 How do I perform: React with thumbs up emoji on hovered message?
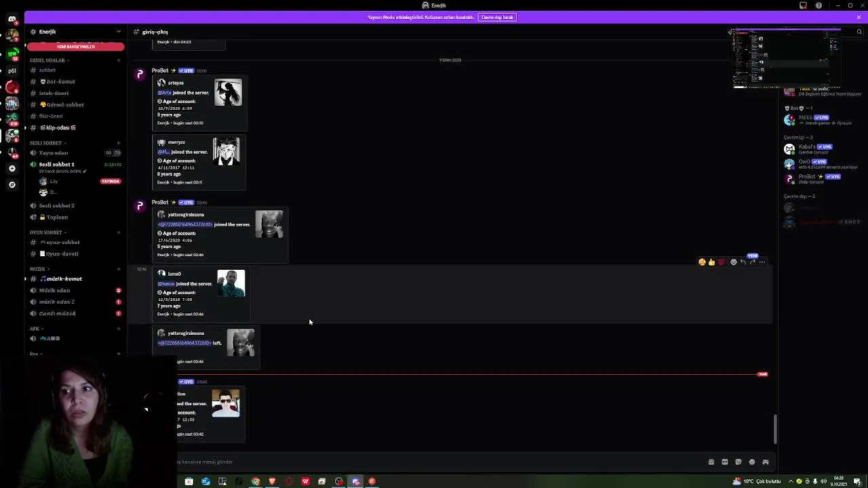click(x=711, y=262)
